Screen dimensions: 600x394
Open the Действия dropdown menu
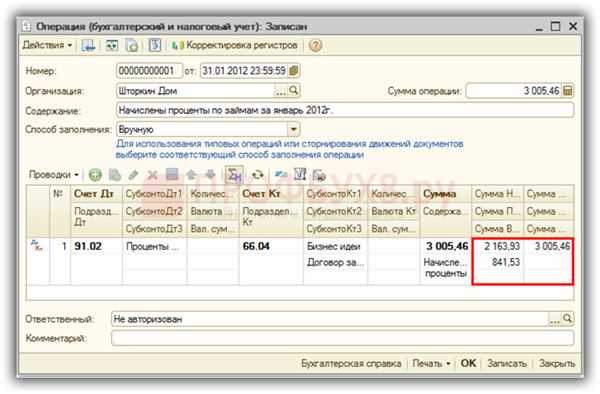point(47,45)
